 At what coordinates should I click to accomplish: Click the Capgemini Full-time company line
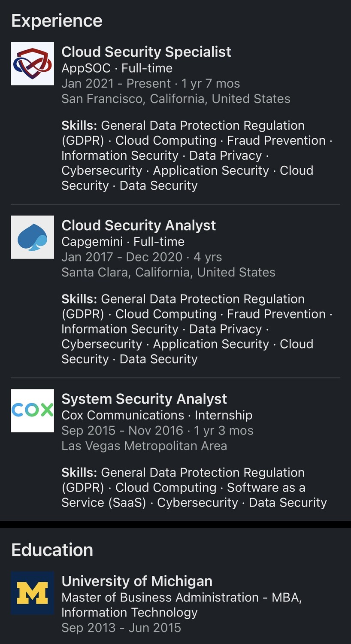click(x=123, y=242)
